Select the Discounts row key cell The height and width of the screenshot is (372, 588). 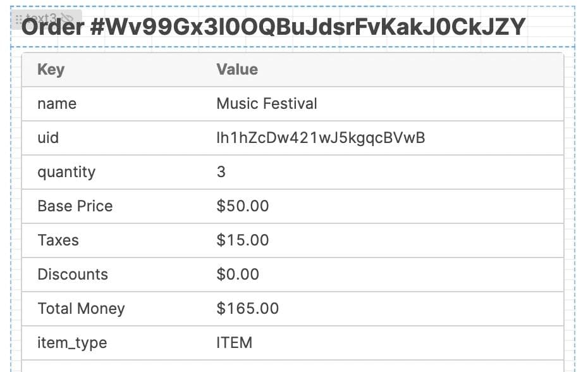click(x=73, y=275)
